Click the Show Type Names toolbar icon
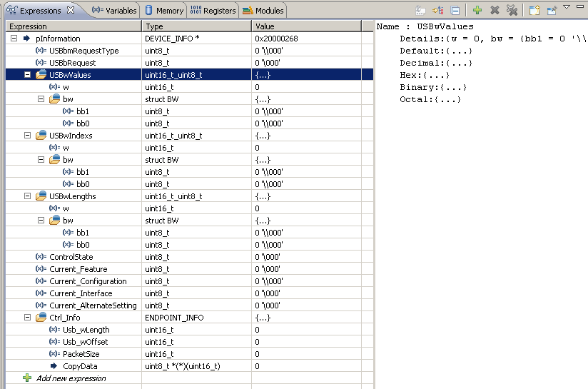Image resolution: width=588 pixels, height=389 pixels. pyautogui.click(x=421, y=10)
